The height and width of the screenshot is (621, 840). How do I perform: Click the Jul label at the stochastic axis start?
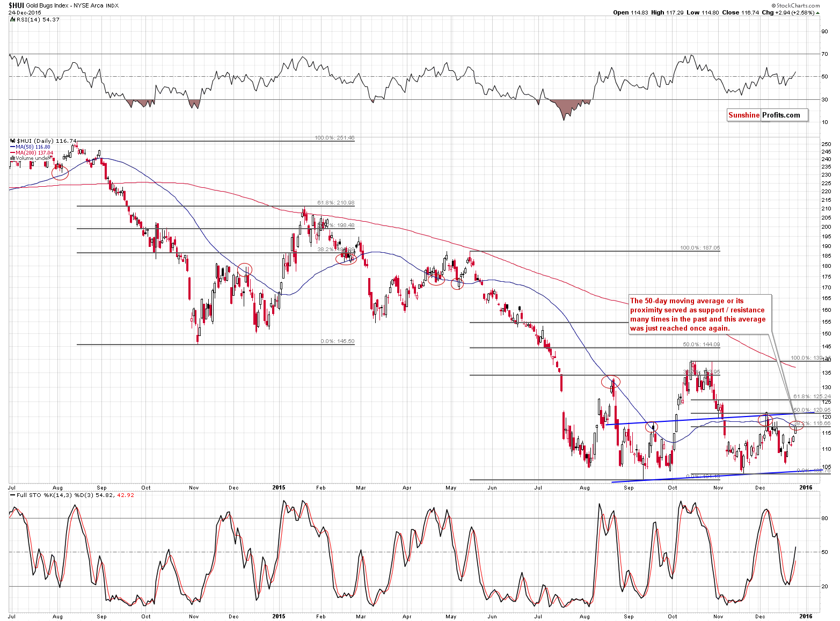(12, 616)
